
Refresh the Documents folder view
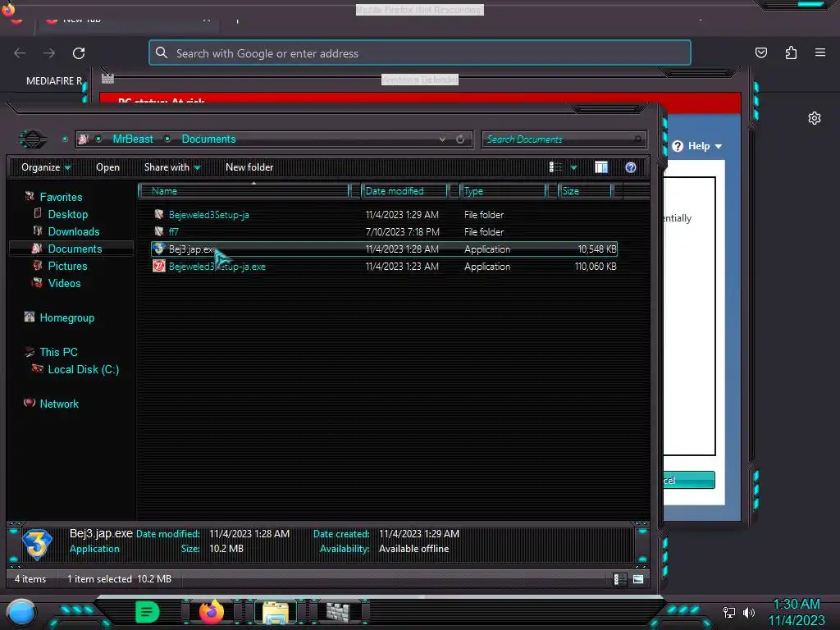click(460, 139)
